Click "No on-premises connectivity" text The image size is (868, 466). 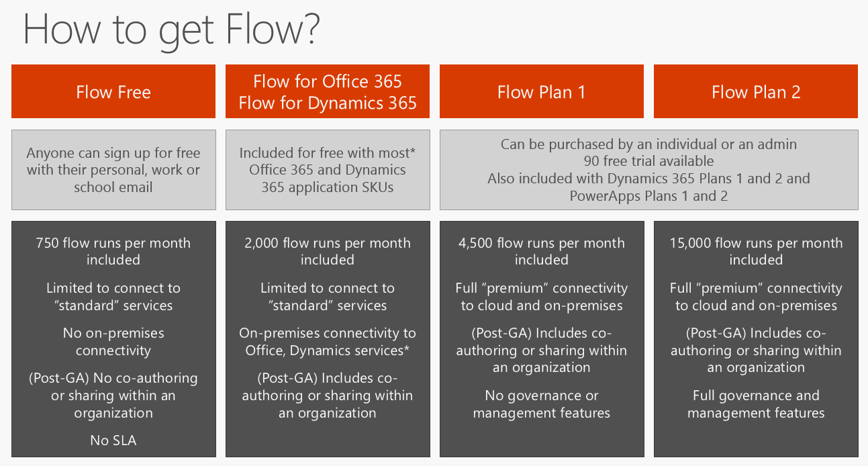tap(113, 341)
